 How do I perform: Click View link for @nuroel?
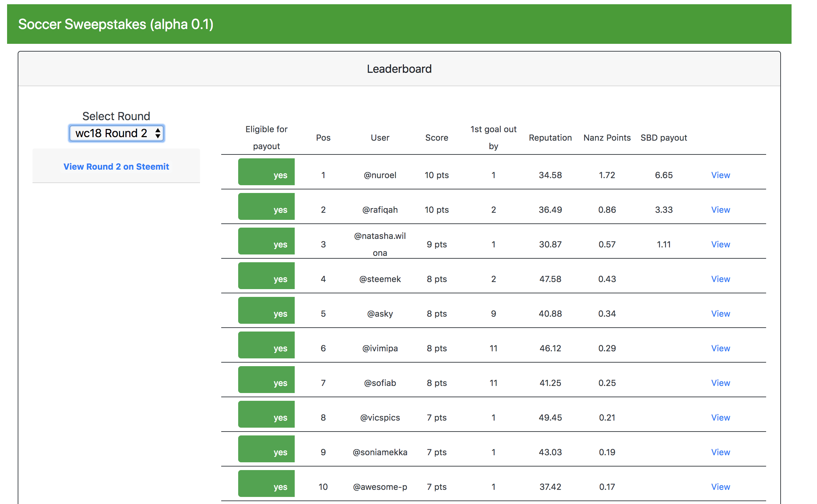tap(720, 175)
